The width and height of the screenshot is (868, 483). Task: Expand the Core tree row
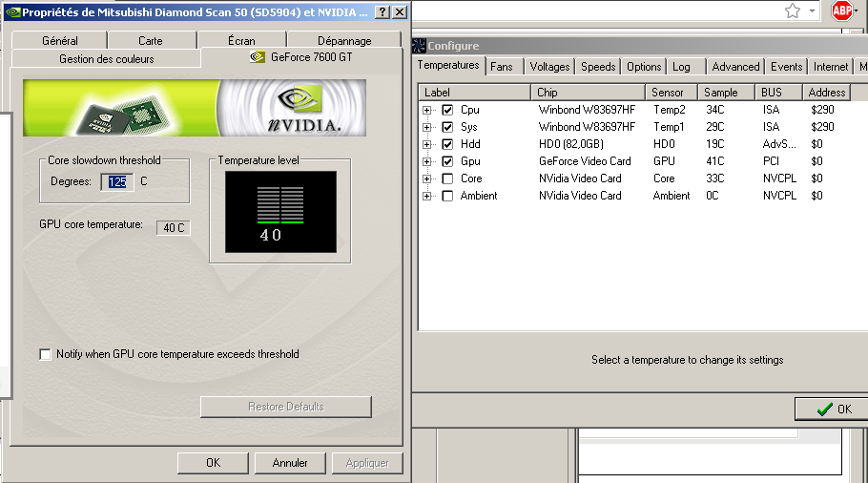click(x=426, y=178)
